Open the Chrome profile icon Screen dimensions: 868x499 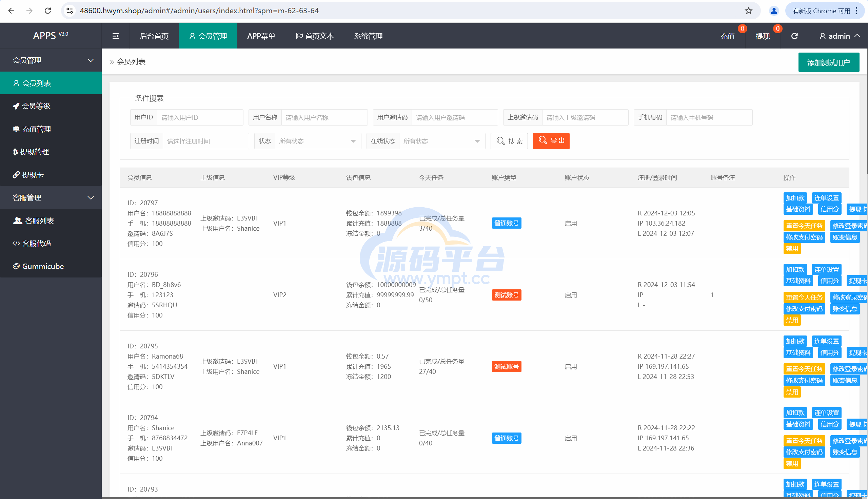coord(774,11)
